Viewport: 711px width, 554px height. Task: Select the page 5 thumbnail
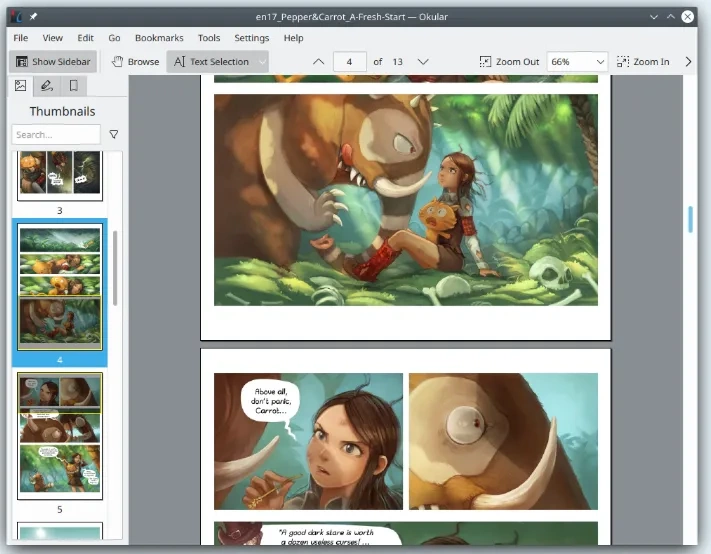[60, 436]
